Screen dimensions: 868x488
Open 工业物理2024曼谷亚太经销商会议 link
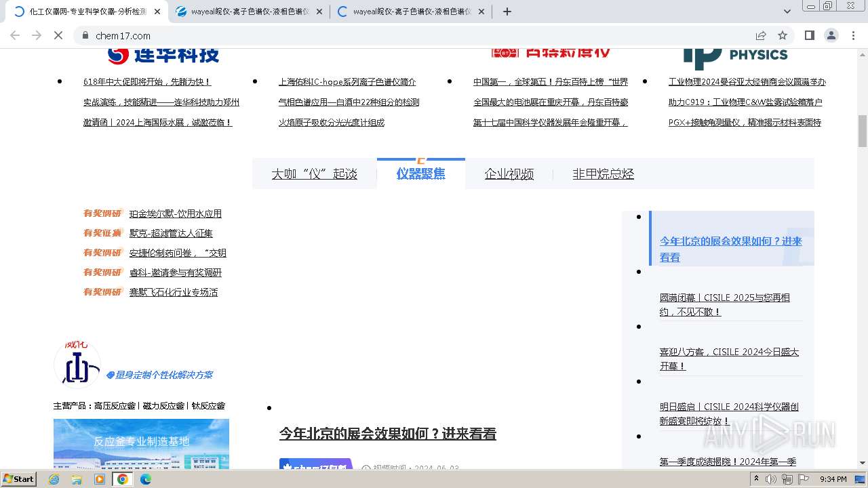pyautogui.click(x=747, y=82)
